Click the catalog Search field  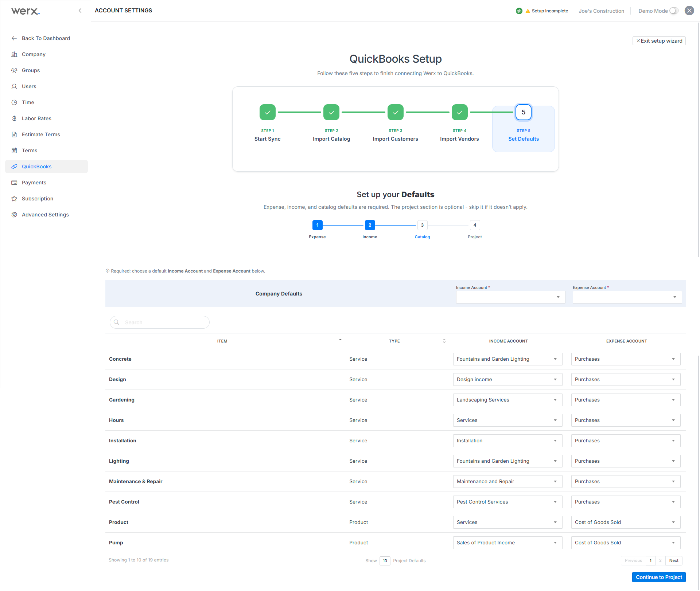[x=160, y=322]
